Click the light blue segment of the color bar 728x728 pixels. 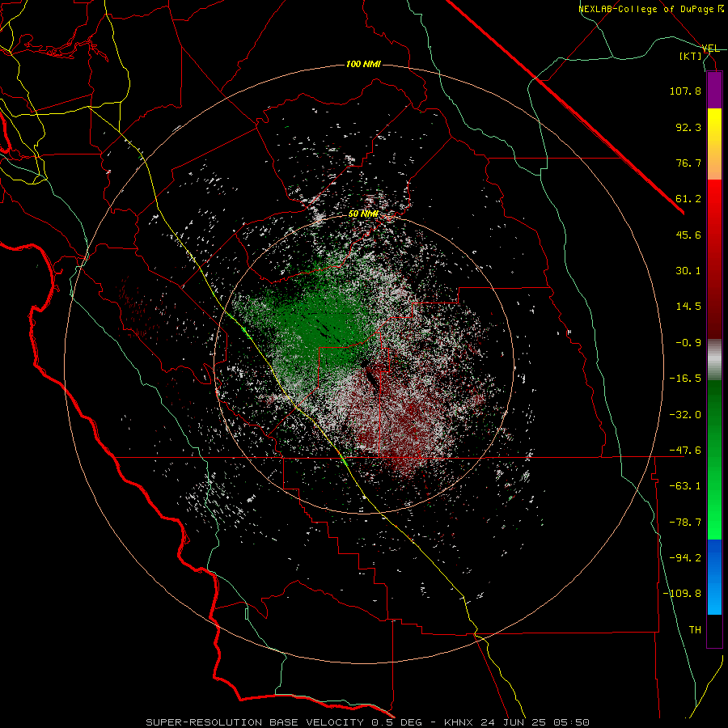pyautogui.click(x=714, y=577)
